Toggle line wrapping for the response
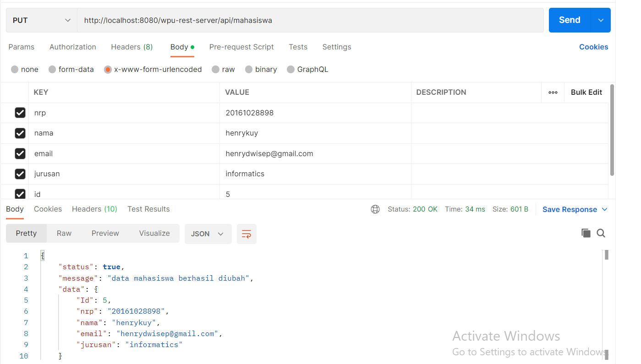This screenshot has height=364, width=641. click(x=247, y=234)
